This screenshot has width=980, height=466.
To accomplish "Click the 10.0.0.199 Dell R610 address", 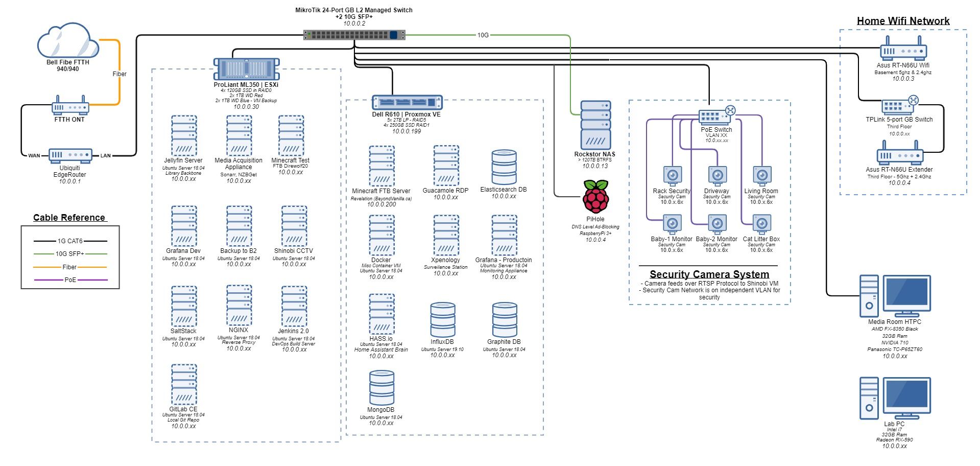I will [407, 131].
